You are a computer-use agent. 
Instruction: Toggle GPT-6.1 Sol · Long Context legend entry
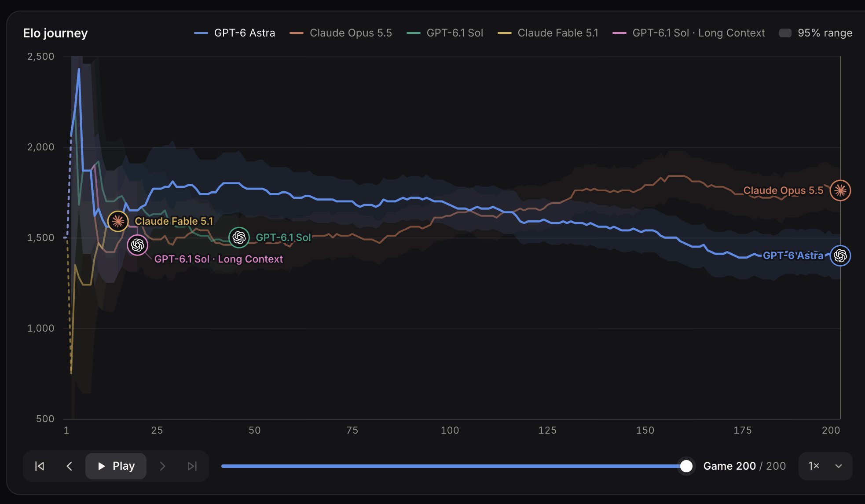click(x=689, y=33)
